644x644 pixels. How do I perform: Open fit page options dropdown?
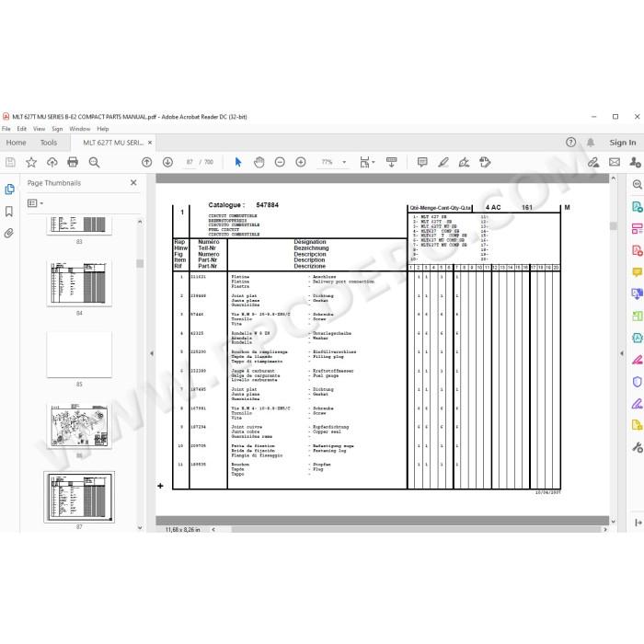[367, 162]
